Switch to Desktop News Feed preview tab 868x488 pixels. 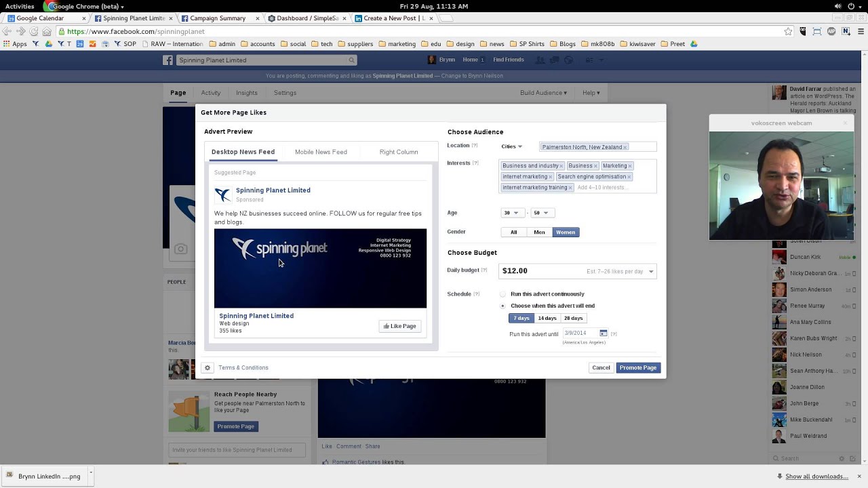(243, 152)
